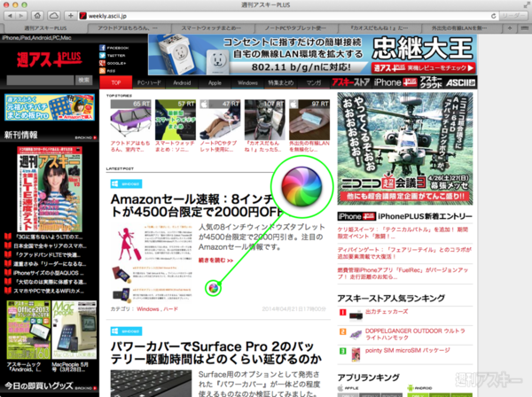Select the TOP navigation item
Image resolution: width=532 pixels, height=397 pixels.
pos(115,82)
